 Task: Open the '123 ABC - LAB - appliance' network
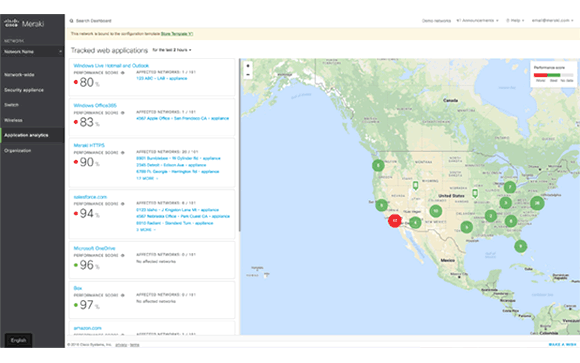pos(162,78)
